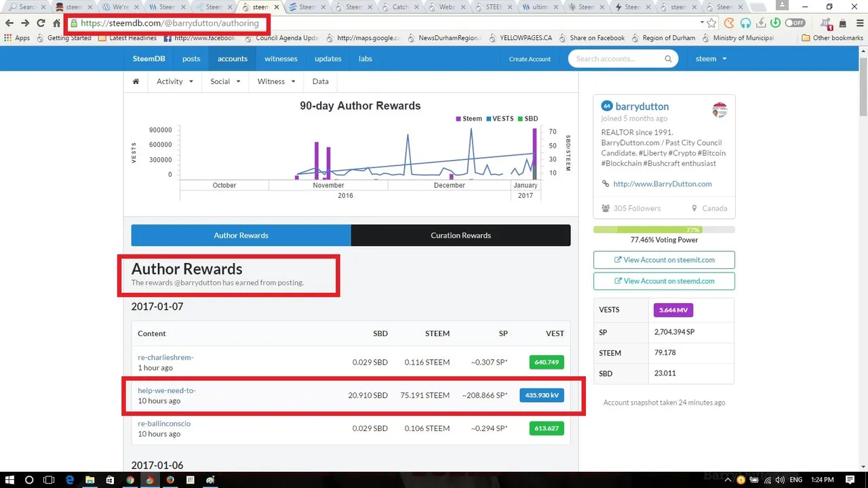Viewport: 868px width, 488px height.
Task: Toggle the Steem legend entry in chart
Action: (469, 119)
